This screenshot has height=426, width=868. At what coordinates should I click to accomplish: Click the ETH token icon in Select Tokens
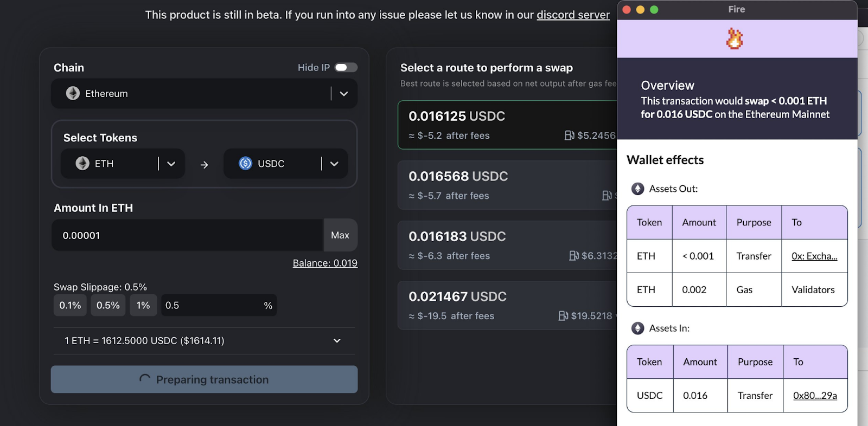point(82,163)
